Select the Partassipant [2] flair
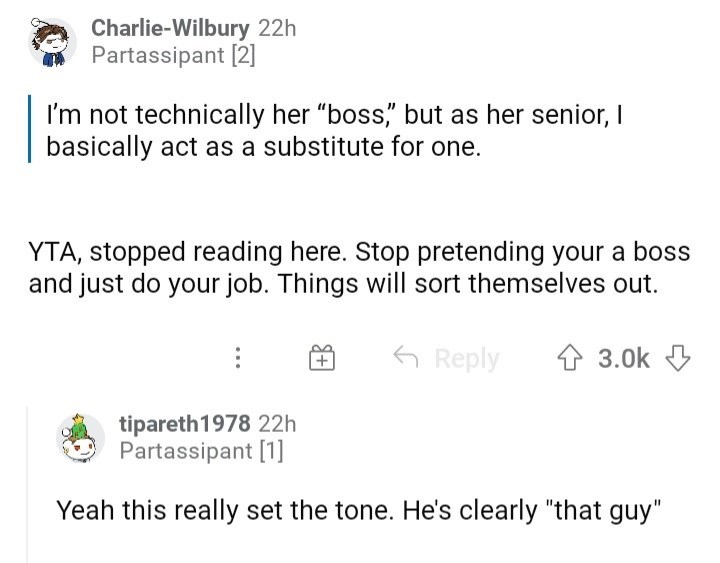This screenshot has height=563, width=720. pyautogui.click(x=173, y=56)
